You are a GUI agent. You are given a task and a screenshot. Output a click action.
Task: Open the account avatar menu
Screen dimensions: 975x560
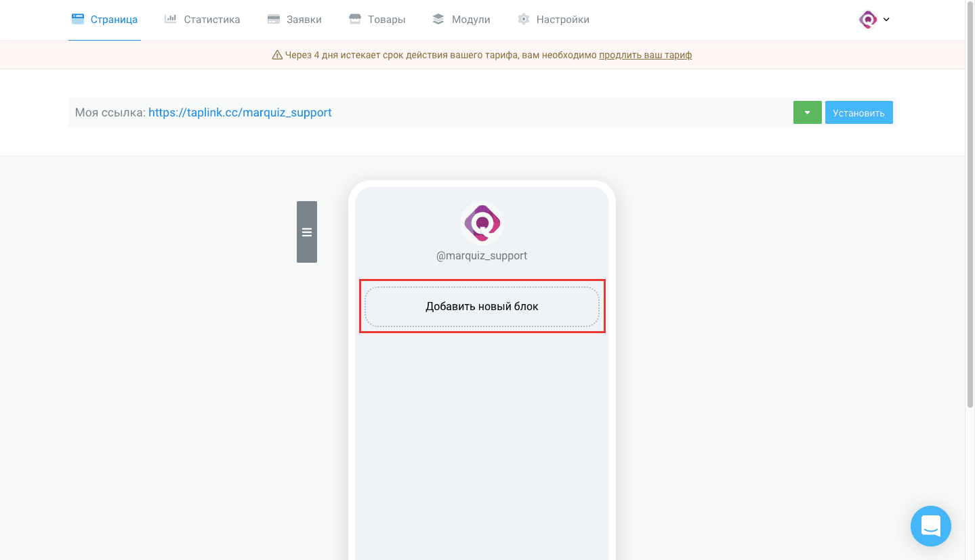coord(868,20)
